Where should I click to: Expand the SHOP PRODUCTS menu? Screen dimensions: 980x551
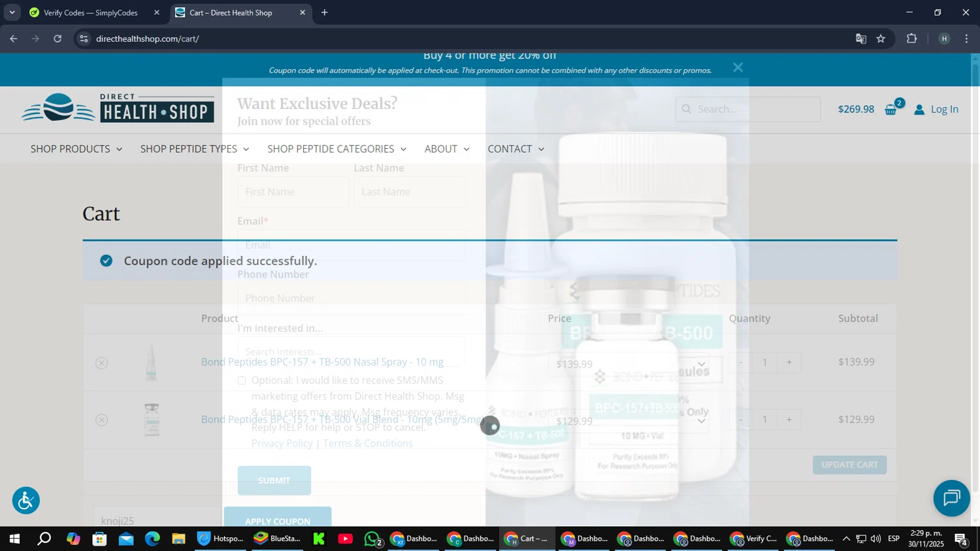pos(76,149)
